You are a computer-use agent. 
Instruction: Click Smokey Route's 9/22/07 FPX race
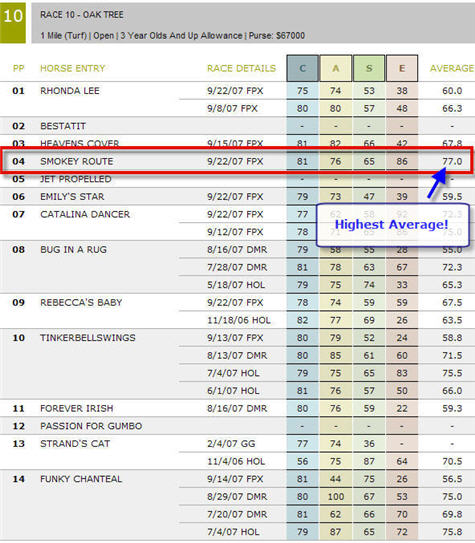coord(235,161)
